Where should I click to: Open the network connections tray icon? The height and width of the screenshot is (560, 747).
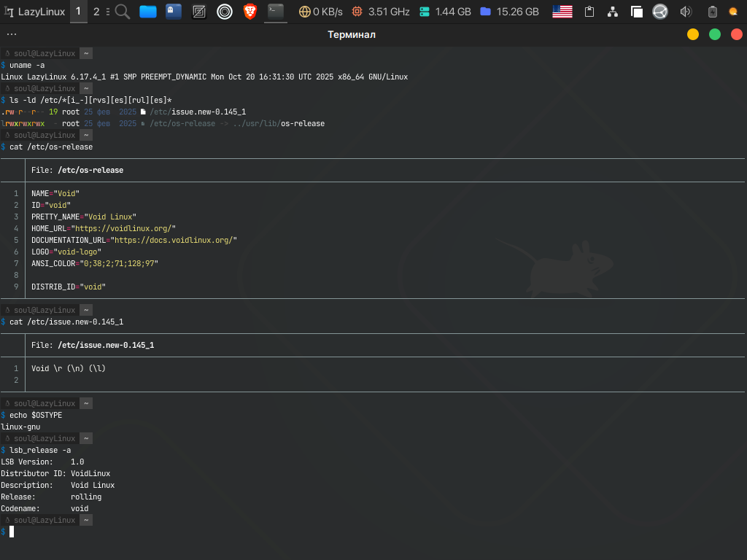point(613,12)
